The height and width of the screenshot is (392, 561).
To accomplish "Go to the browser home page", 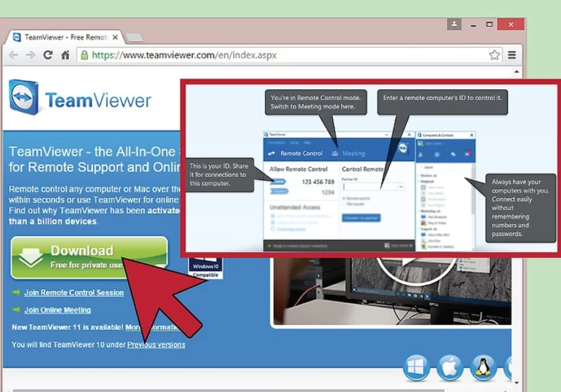I will [x=65, y=55].
